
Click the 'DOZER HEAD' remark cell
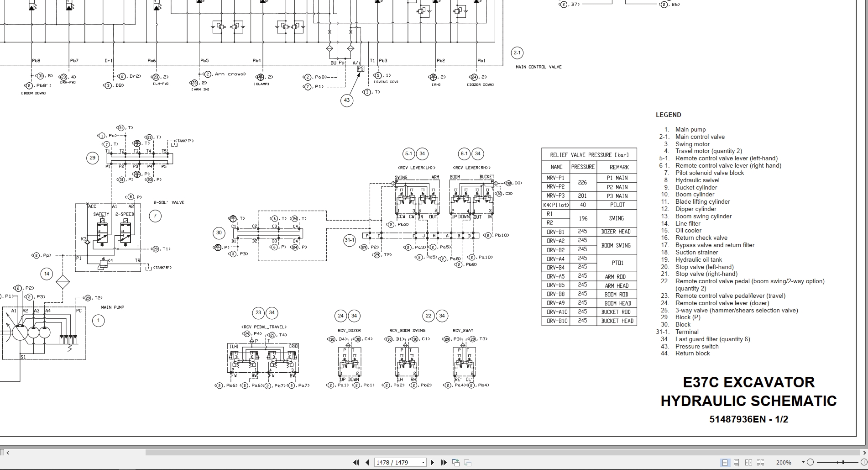[616, 232]
